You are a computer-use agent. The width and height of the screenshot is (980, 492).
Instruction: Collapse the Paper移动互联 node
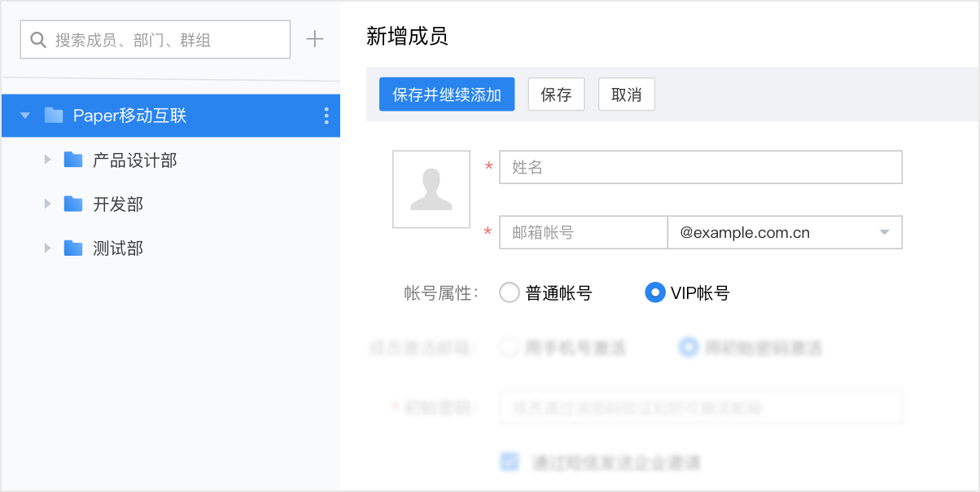point(24,115)
